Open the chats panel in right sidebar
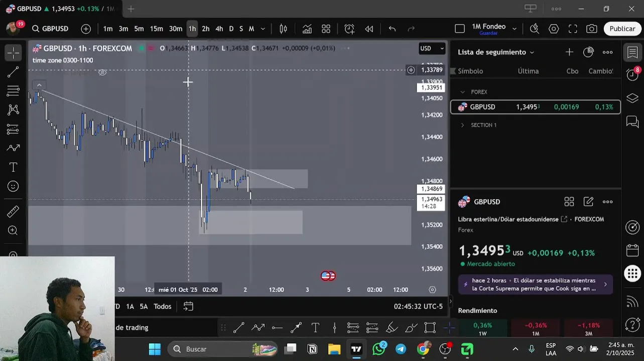644x361 pixels. tap(632, 121)
